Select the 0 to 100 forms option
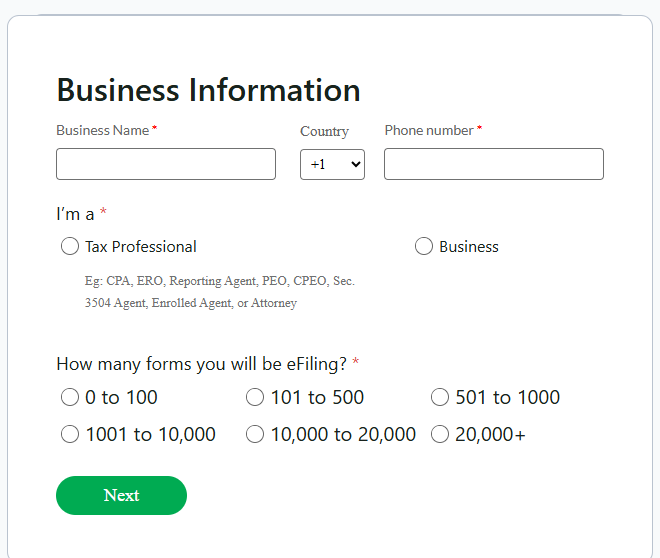This screenshot has height=558, width=660. [x=70, y=397]
